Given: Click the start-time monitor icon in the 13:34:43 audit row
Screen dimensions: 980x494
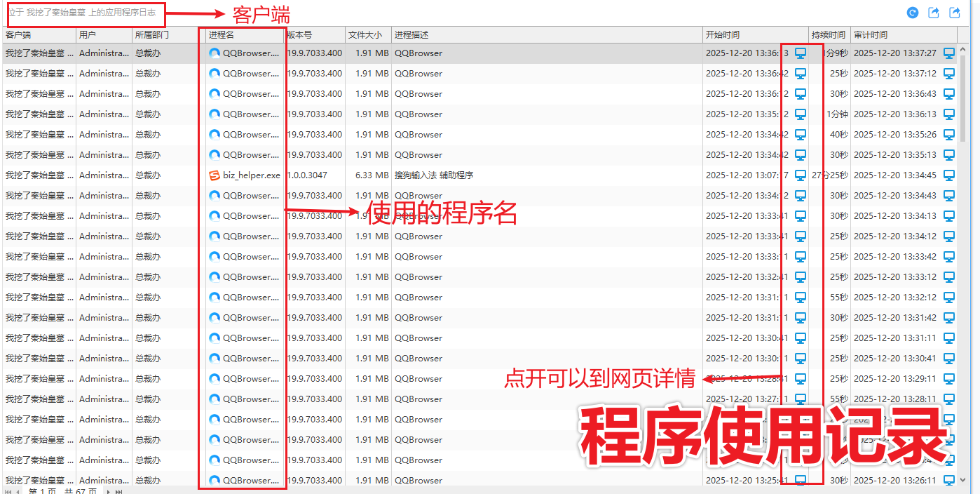Looking at the screenshot, I should click(x=800, y=196).
